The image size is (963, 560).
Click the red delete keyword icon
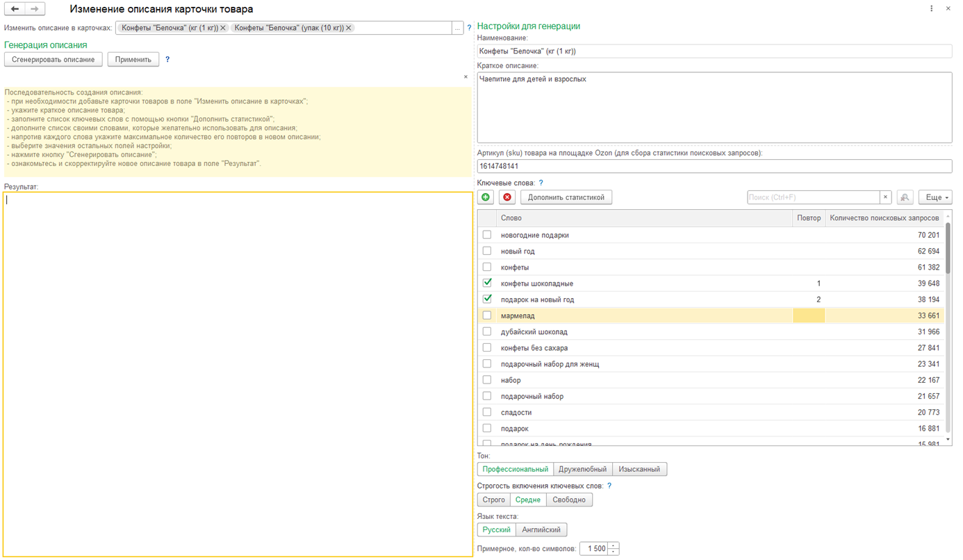(x=507, y=197)
